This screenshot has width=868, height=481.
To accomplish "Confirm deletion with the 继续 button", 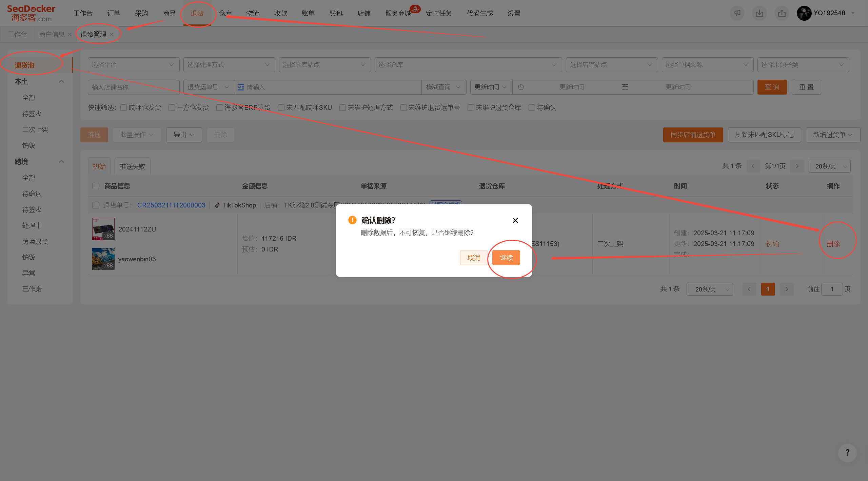I will click(x=506, y=258).
